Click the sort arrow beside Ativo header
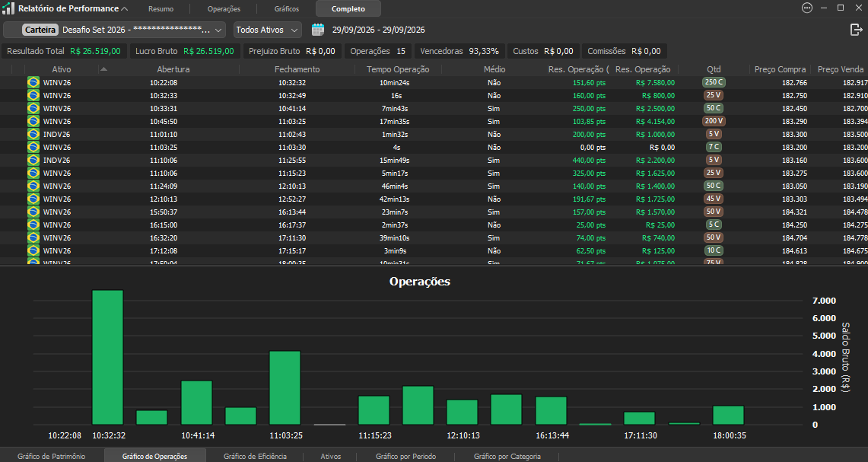868x462 pixels. click(103, 69)
